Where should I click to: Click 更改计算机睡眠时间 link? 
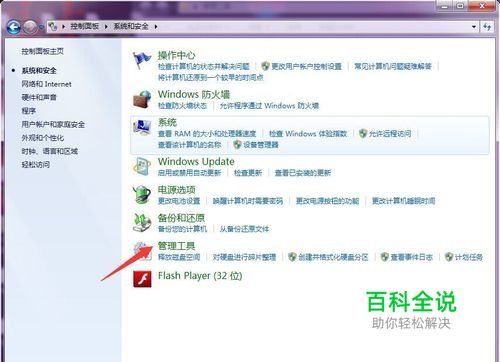pyautogui.click(x=404, y=201)
